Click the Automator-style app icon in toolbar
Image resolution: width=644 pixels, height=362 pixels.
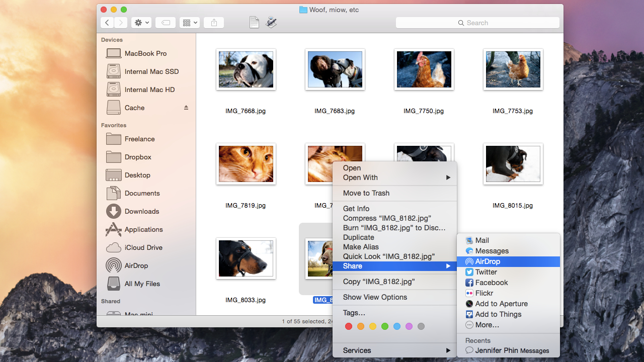(x=271, y=23)
